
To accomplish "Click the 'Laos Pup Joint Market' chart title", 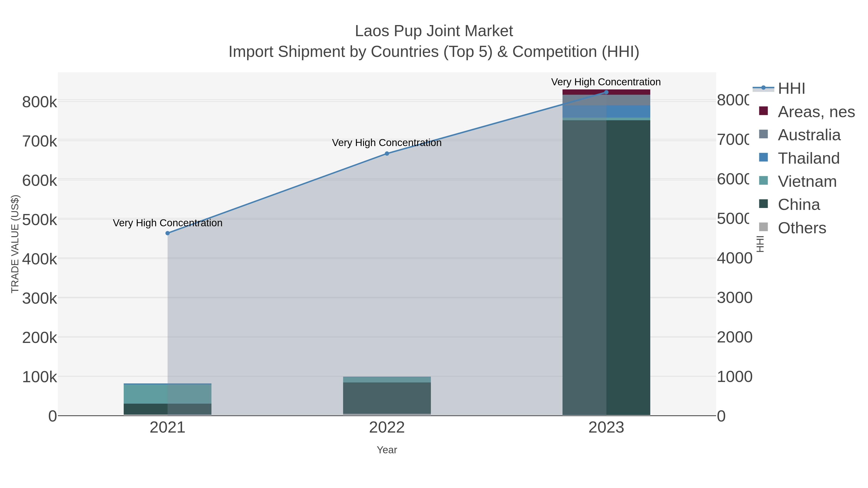I will (434, 31).
